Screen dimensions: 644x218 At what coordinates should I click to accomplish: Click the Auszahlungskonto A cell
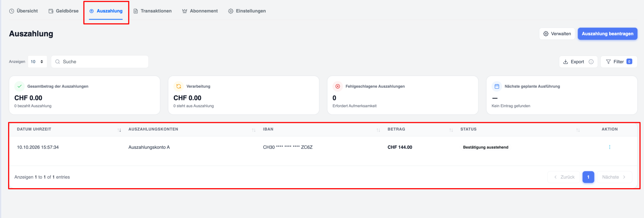pyautogui.click(x=149, y=147)
